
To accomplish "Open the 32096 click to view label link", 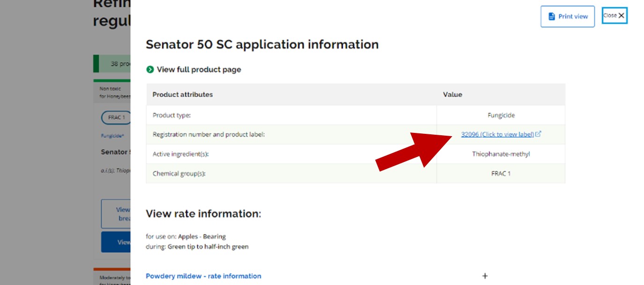I will [x=497, y=134].
